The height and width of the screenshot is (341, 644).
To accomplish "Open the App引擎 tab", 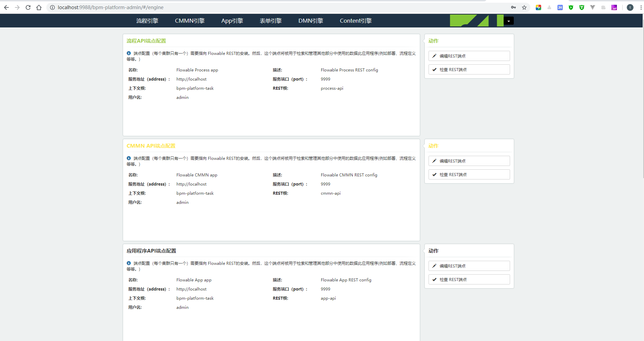I will tap(232, 21).
